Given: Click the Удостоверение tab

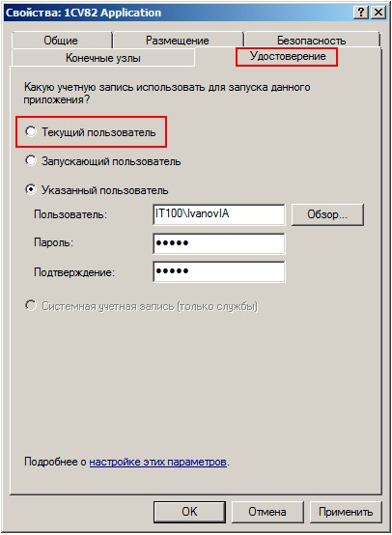Looking at the screenshot, I should click(288, 56).
